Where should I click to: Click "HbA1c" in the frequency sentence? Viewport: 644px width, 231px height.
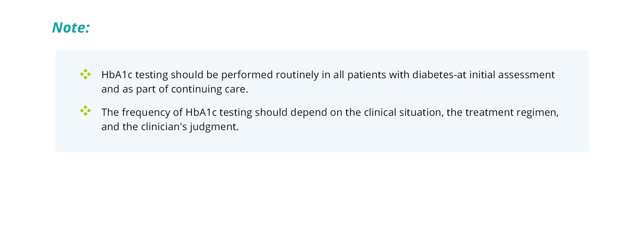click(x=201, y=112)
